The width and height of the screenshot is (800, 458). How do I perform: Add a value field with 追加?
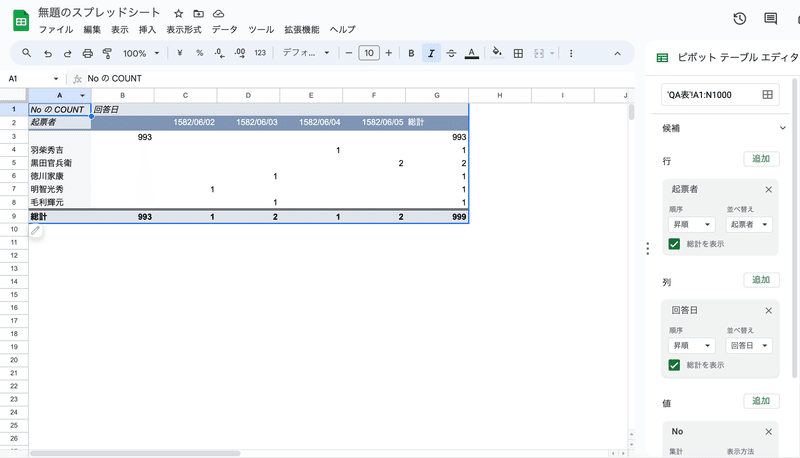click(x=761, y=401)
